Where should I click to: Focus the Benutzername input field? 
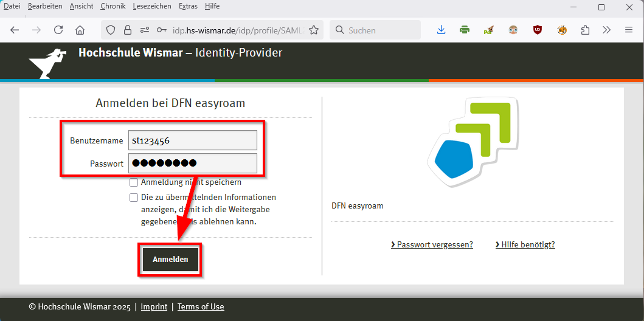click(x=192, y=140)
